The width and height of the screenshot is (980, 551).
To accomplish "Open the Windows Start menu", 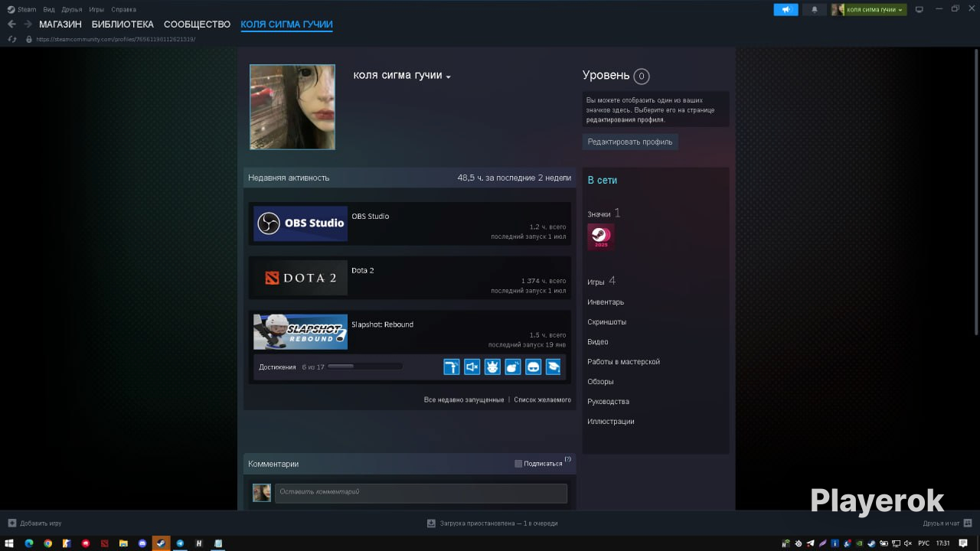I will 9,543.
